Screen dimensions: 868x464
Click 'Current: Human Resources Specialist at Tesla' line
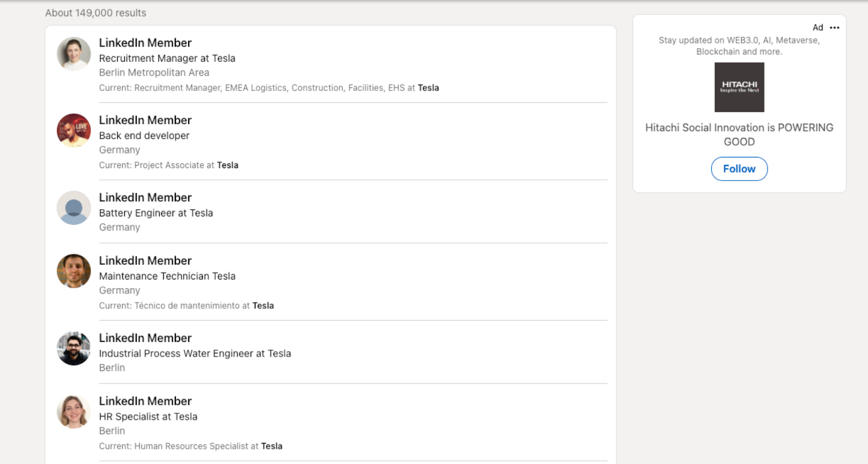(x=191, y=447)
